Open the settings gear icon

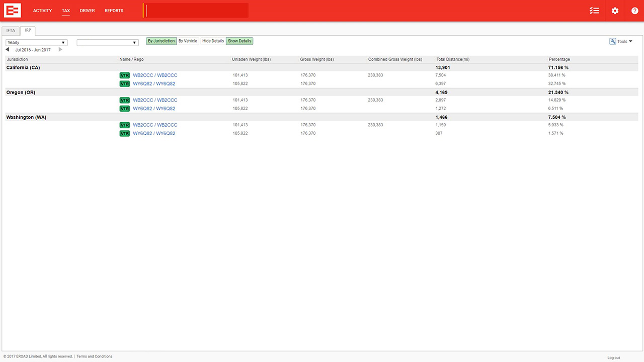(615, 11)
